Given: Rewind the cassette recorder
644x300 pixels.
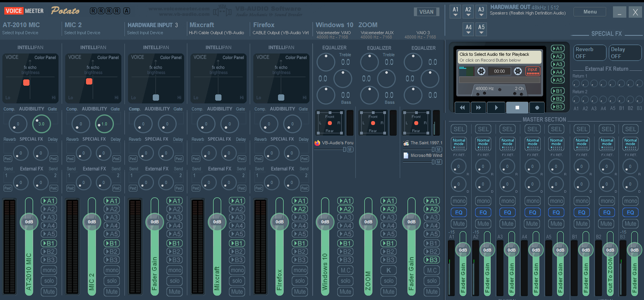Looking at the screenshot, I should click(x=463, y=107).
